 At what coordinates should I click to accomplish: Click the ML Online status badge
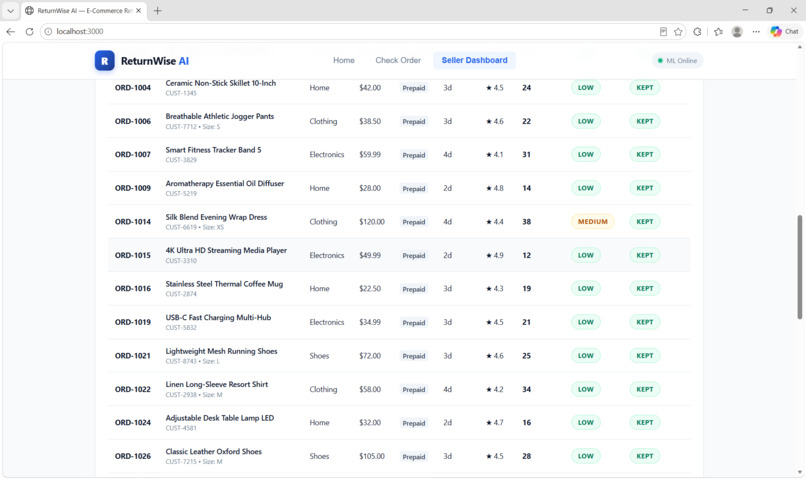pyautogui.click(x=677, y=61)
